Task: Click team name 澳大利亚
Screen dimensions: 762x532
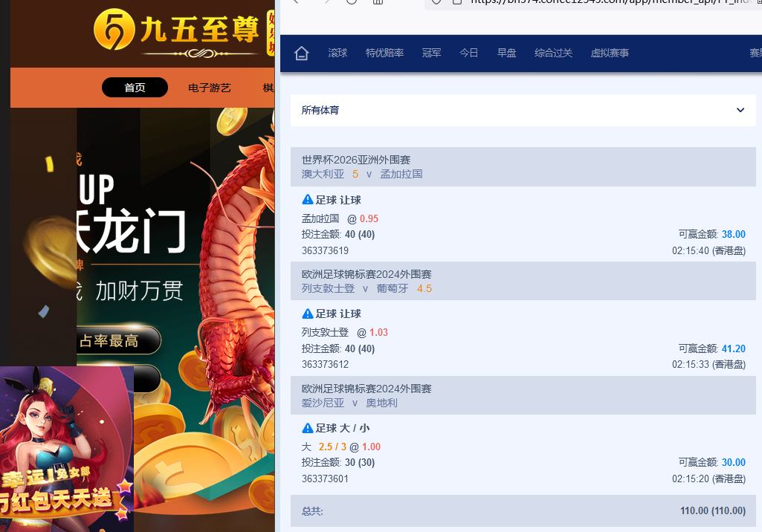Action: (x=323, y=174)
